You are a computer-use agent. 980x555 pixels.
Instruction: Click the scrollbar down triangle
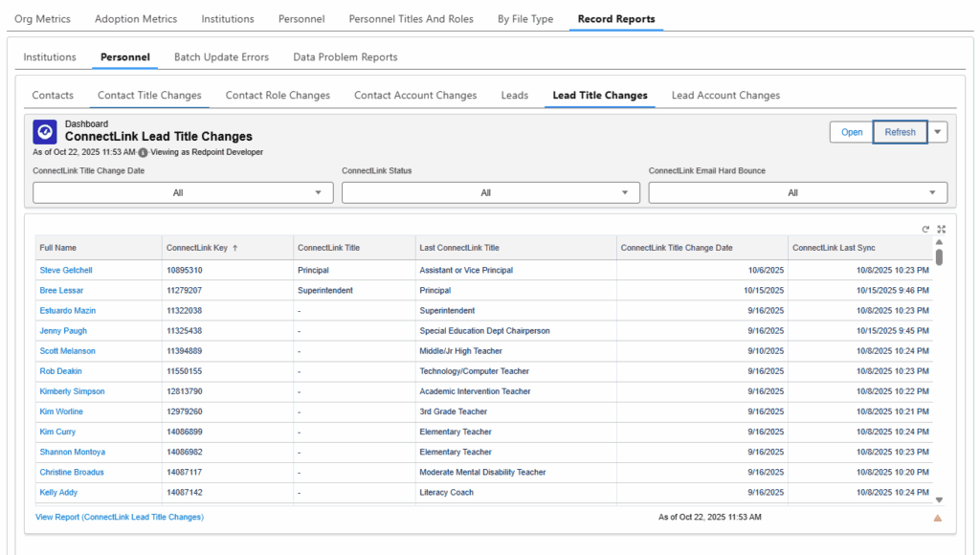(x=939, y=499)
